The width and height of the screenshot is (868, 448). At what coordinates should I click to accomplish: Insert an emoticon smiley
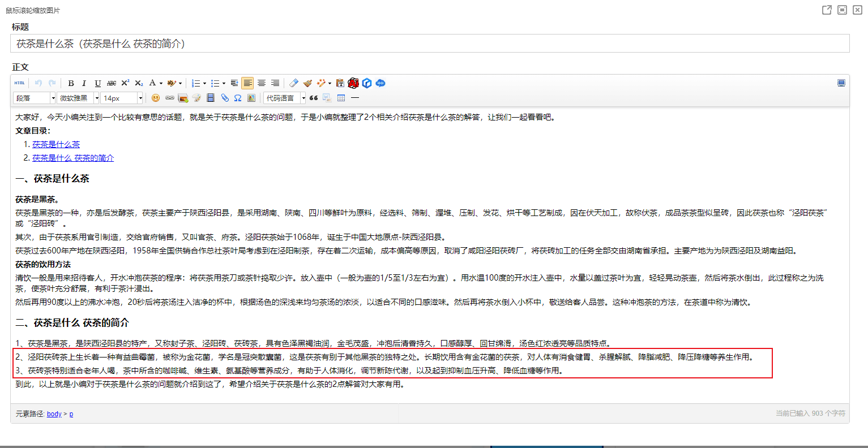coord(156,98)
